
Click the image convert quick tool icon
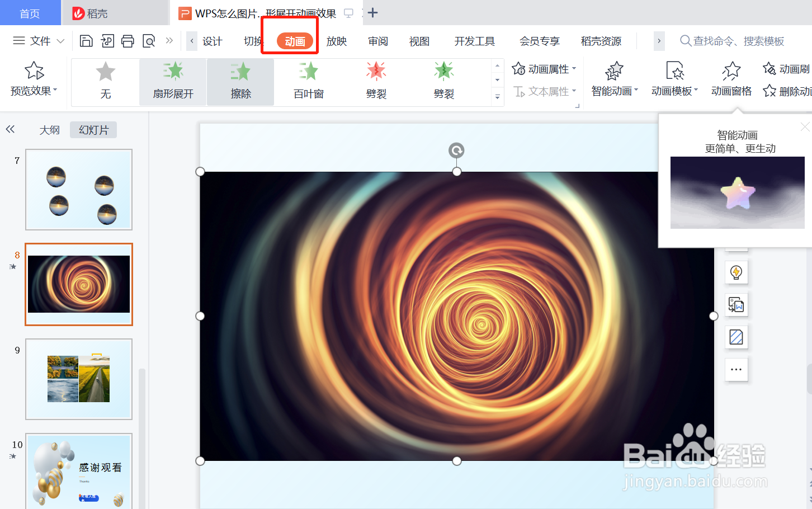tap(737, 305)
